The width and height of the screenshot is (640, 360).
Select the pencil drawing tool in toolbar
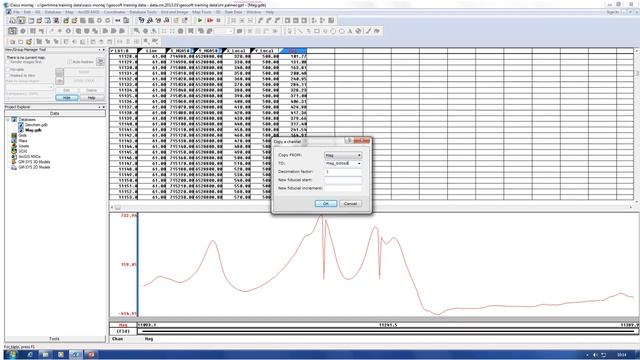(368, 31)
